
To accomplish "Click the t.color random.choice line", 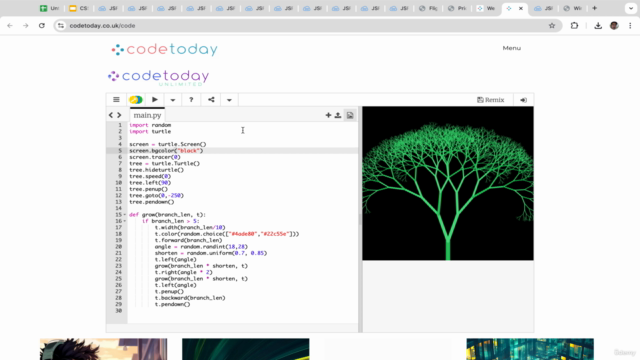I will (227, 234).
